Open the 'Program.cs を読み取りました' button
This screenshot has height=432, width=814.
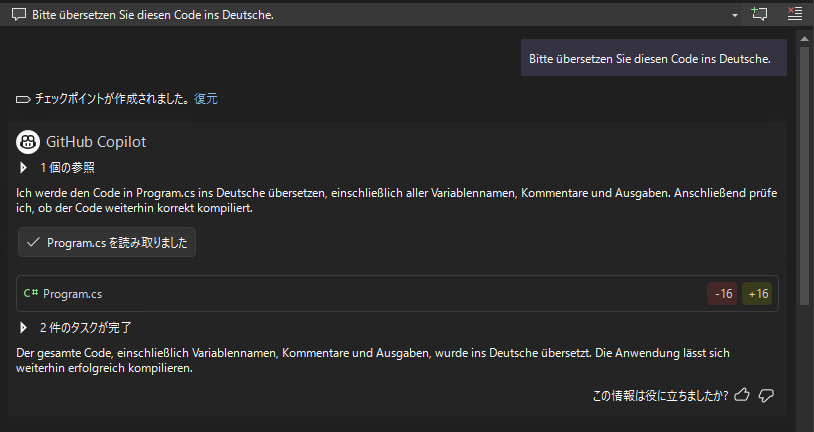[x=107, y=242]
